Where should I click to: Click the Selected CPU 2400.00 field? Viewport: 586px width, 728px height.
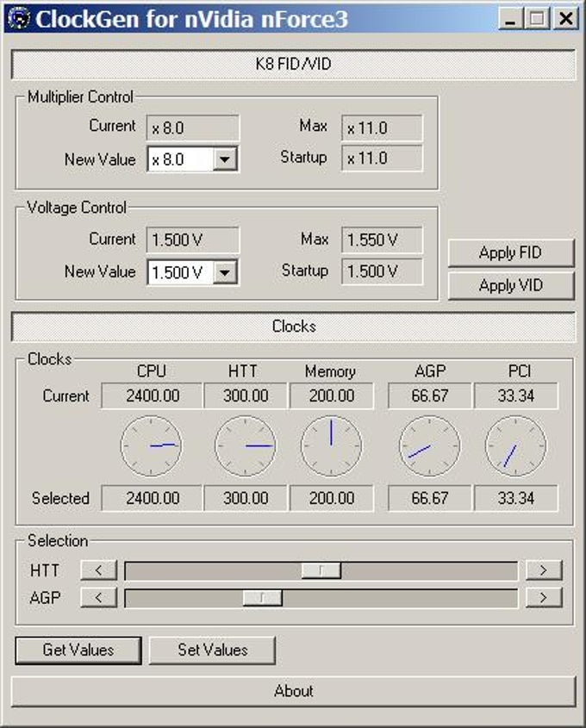152,498
